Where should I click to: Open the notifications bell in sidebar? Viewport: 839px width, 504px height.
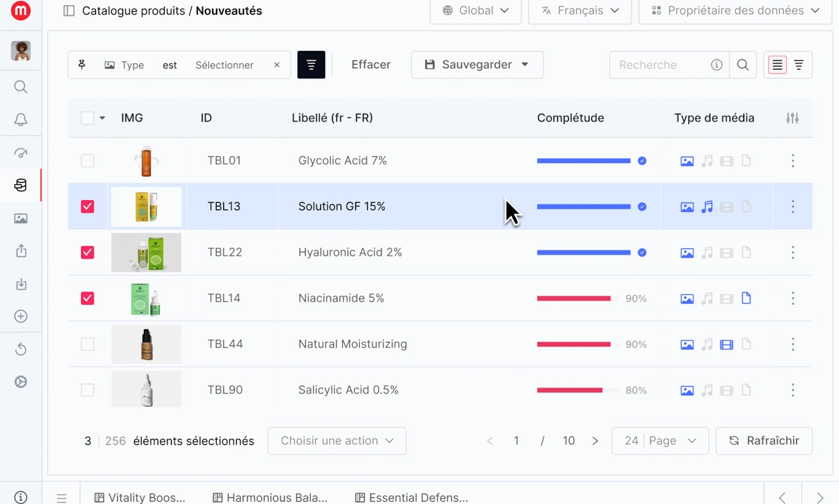[x=21, y=119]
